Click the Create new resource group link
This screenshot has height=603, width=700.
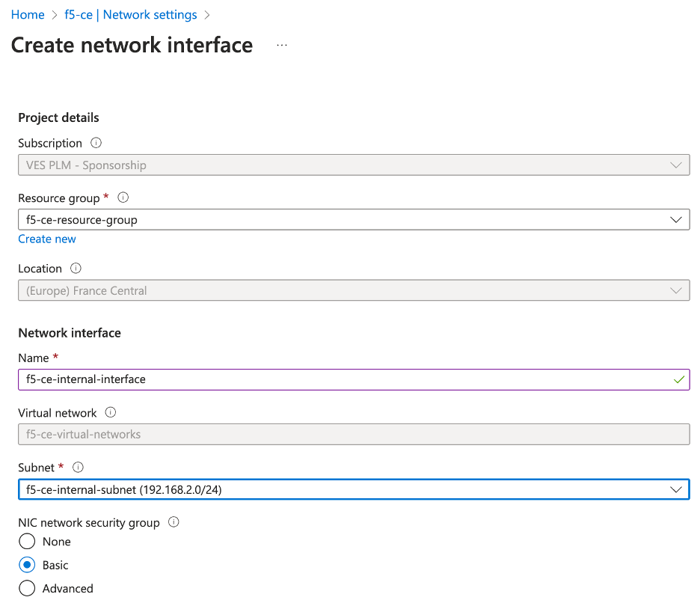46,239
